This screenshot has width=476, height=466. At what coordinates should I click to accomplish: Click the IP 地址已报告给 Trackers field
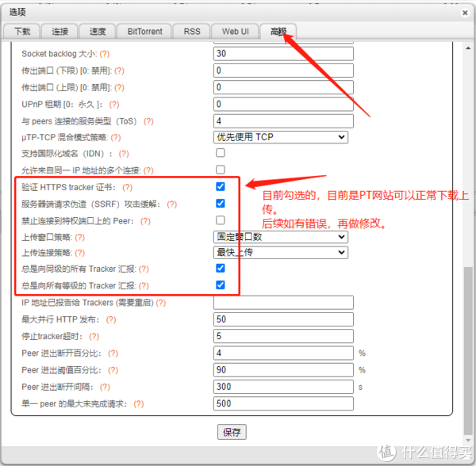(283, 303)
